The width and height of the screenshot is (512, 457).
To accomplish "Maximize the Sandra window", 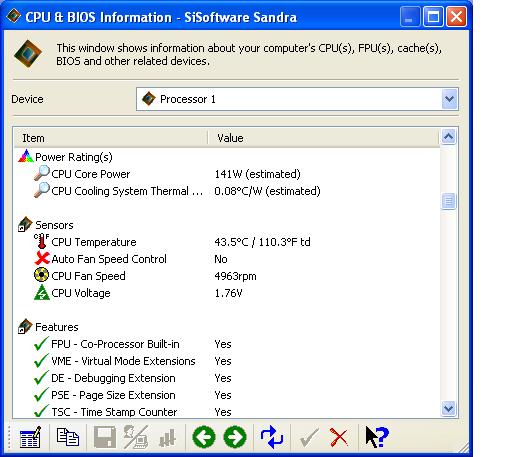I will click(433, 16).
